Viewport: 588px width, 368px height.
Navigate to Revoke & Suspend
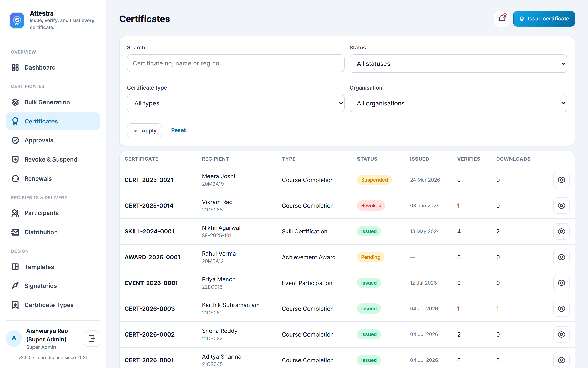pos(53,159)
